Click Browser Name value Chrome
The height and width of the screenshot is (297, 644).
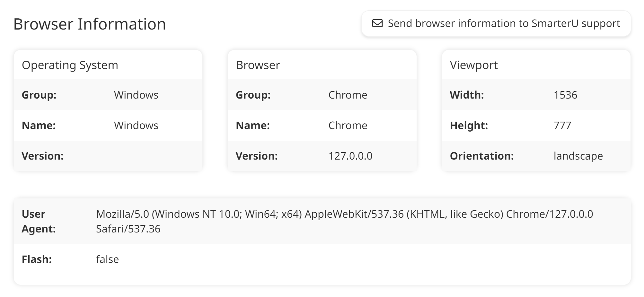348,126
